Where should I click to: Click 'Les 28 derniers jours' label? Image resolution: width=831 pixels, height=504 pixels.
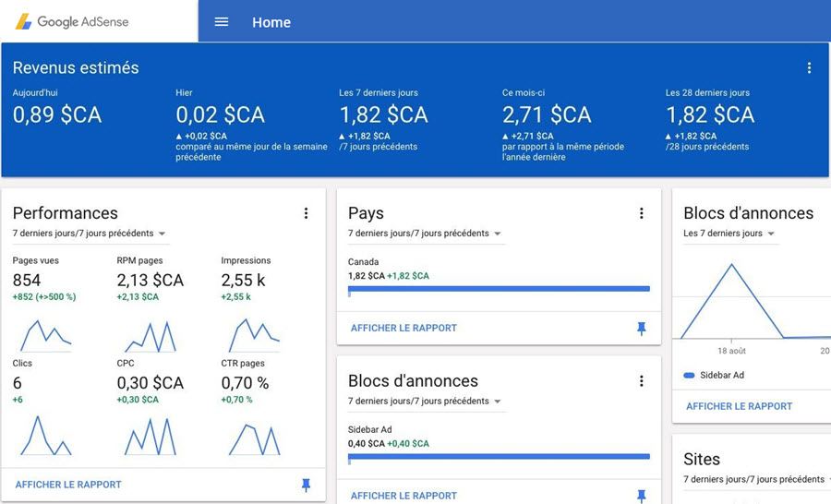(707, 92)
